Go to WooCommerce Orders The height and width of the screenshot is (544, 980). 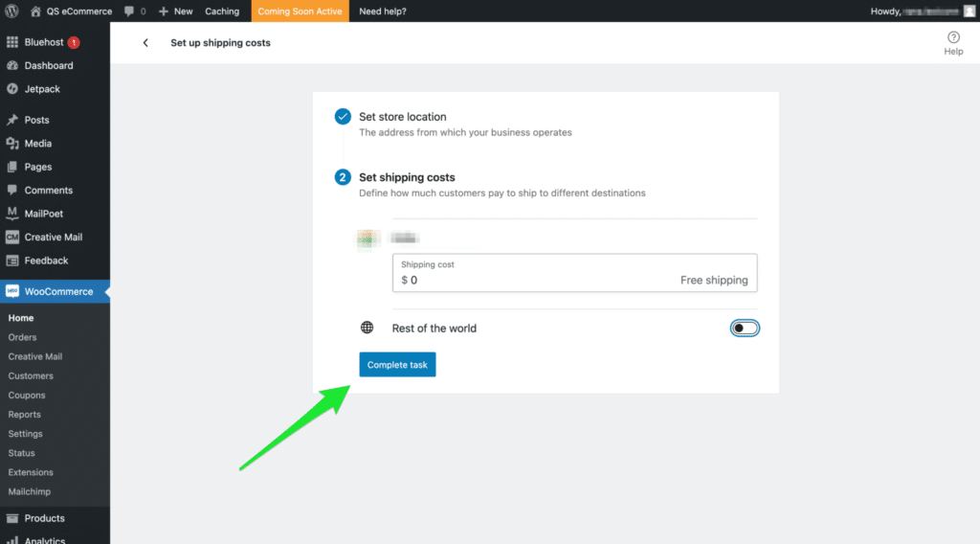pyautogui.click(x=23, y=337)
